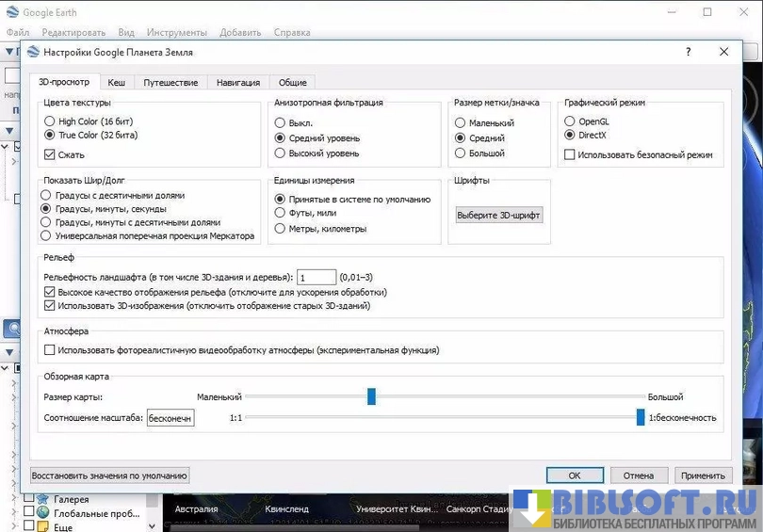Image resolution: width=763 pixels, height=532 pixels.
Task: Click Восстановить значения по умолчанию
Action: [x=110, y=476]
